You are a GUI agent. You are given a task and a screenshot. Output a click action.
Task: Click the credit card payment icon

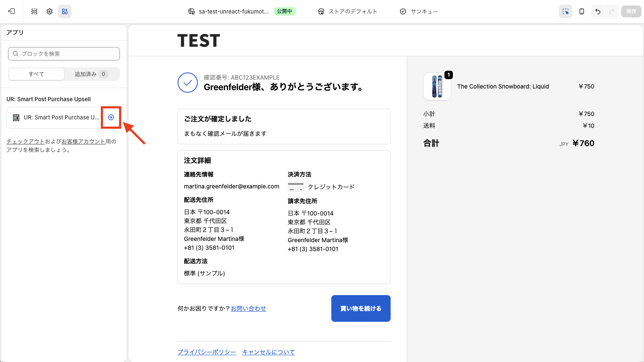tap(296, 187)
